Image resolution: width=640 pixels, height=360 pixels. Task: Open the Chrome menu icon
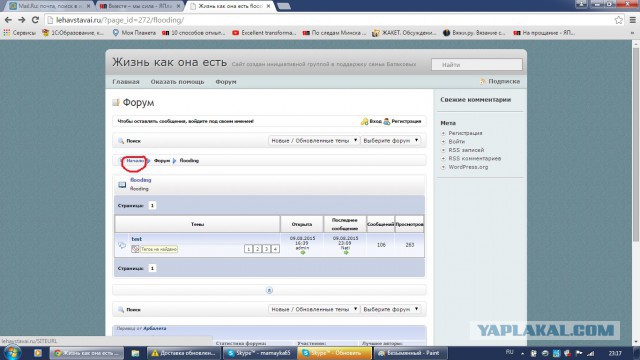click(633, 20)
